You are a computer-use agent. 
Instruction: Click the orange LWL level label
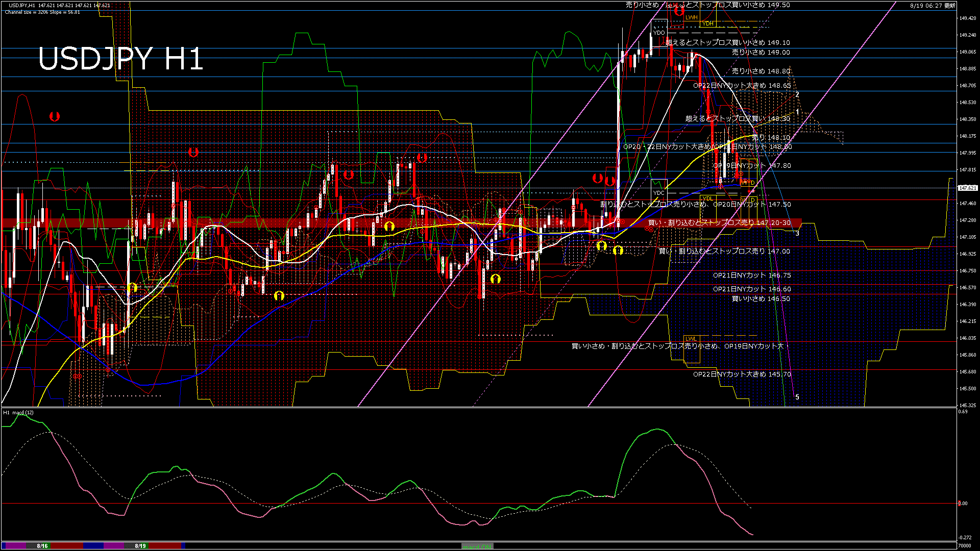pyautogui.click(x=691, y=339)
